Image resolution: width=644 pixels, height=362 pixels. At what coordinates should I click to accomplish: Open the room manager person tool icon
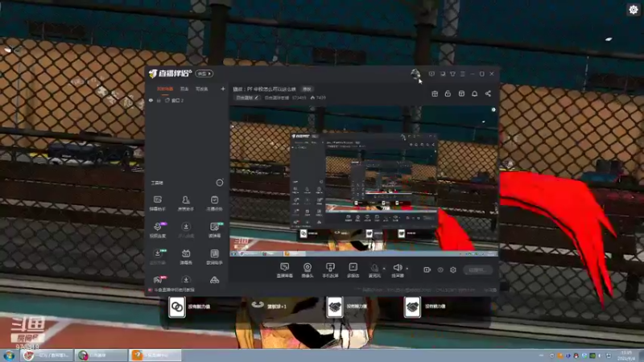coord(186,204)
